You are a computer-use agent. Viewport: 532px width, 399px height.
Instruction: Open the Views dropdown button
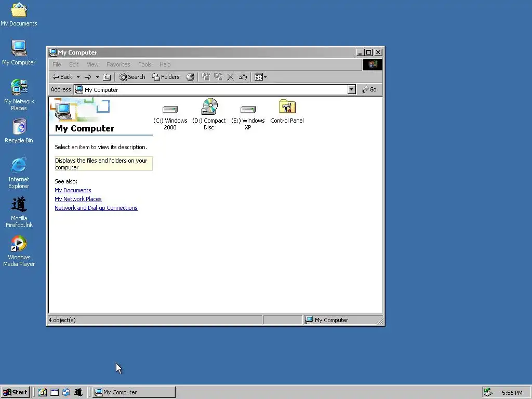pos(261,77)
